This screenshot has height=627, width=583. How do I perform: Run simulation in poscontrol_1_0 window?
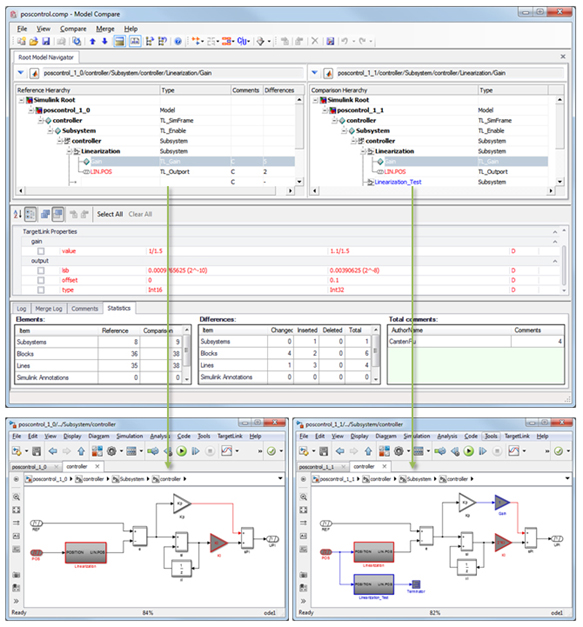tap(181, 451)
